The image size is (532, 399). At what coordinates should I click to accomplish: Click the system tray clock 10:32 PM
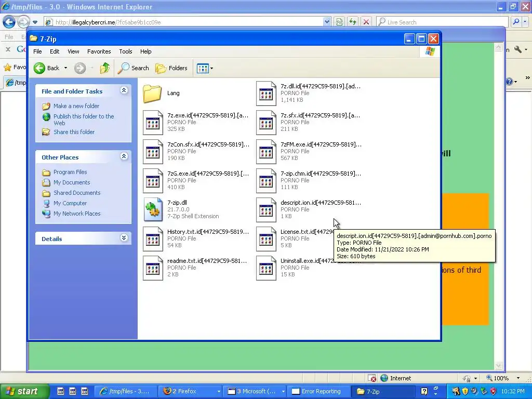coord(513,391)
